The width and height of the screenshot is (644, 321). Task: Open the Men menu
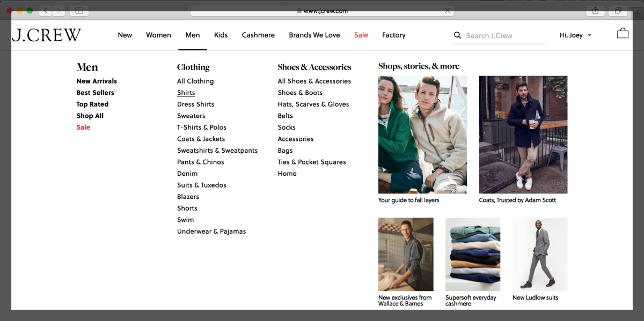click(193, 35)
